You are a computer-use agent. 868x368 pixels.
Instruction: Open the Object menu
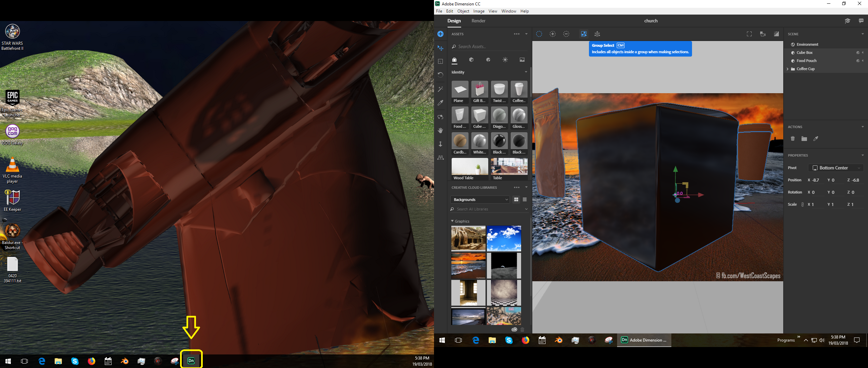click(x=463, y=11)
